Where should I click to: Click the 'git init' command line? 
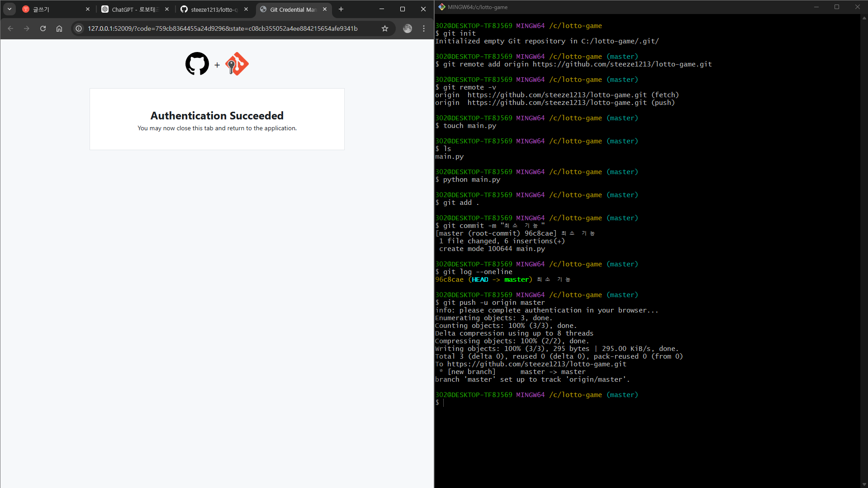pyautogui.click(x=455, y=33)
